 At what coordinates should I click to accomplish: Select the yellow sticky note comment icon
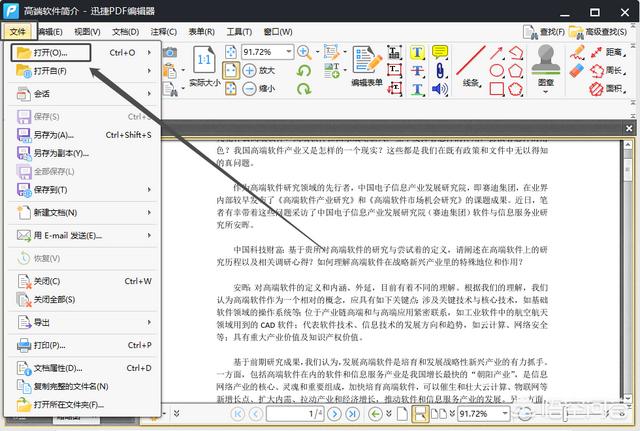point(440,52)
